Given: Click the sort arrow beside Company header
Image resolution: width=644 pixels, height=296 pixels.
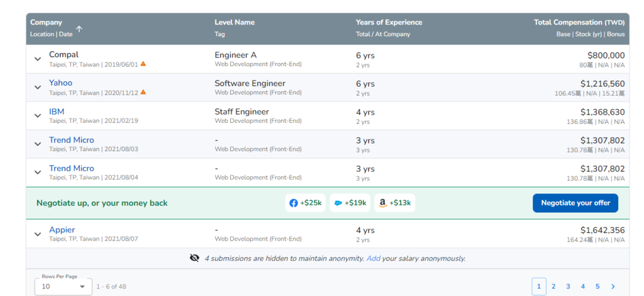Looking at the screenshot, I should 79,29.
